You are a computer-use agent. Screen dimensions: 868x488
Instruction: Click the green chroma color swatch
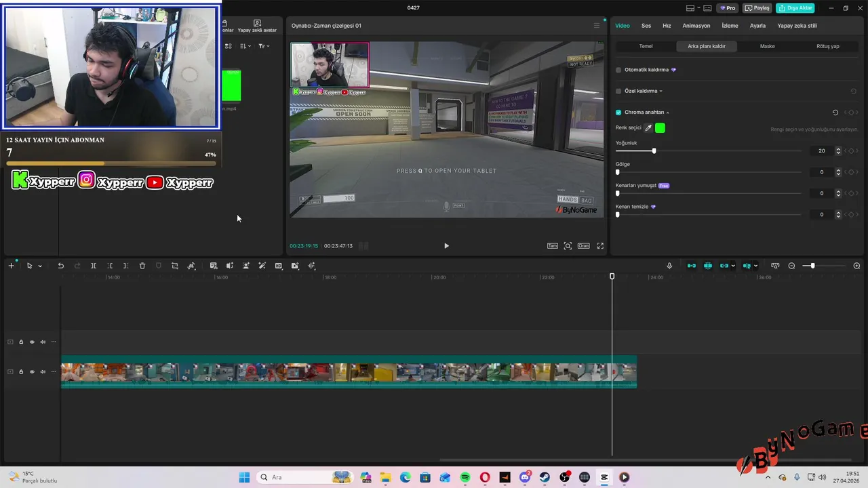pyautogui.click(x=660, y=128)
